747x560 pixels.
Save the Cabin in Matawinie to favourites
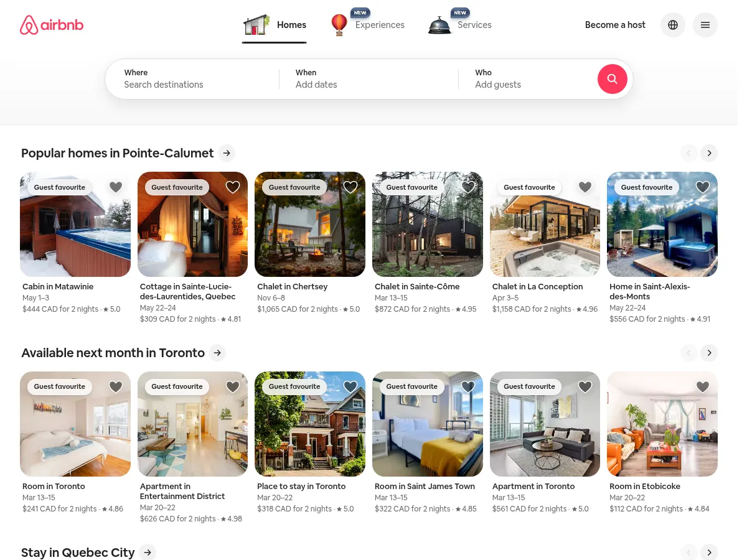(116, 187)
